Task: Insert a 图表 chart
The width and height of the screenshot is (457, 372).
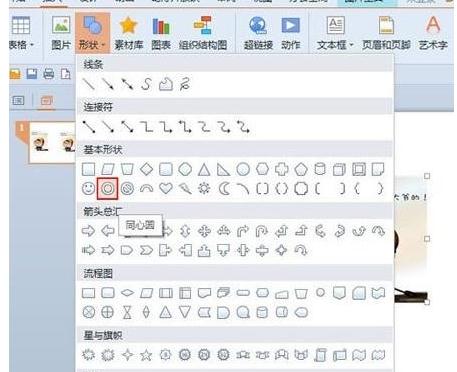Action: 161,33
